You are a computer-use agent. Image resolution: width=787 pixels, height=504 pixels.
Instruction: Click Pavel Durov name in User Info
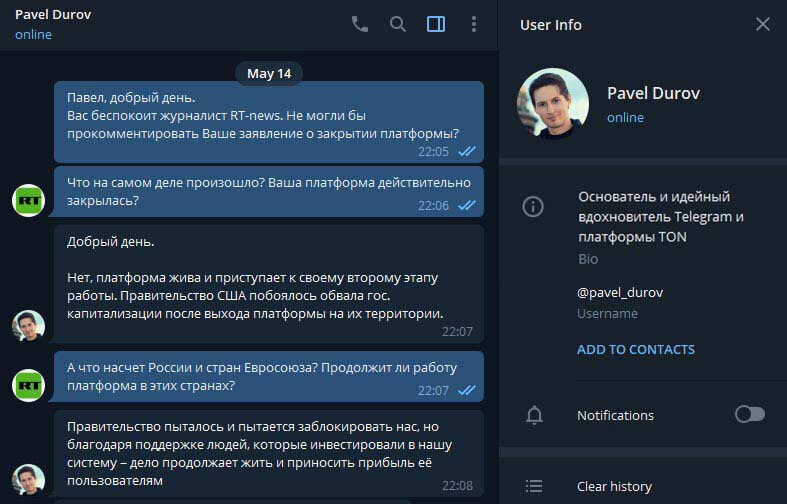pyautogui.click(x=653, y=93)
